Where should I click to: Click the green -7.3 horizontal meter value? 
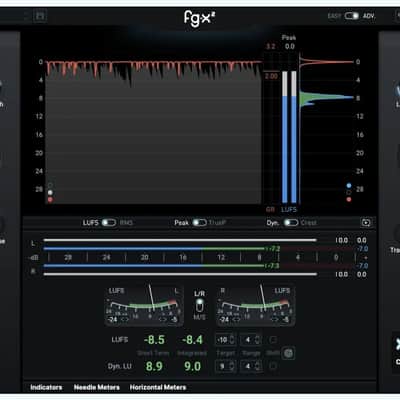[x=274, y=266]
